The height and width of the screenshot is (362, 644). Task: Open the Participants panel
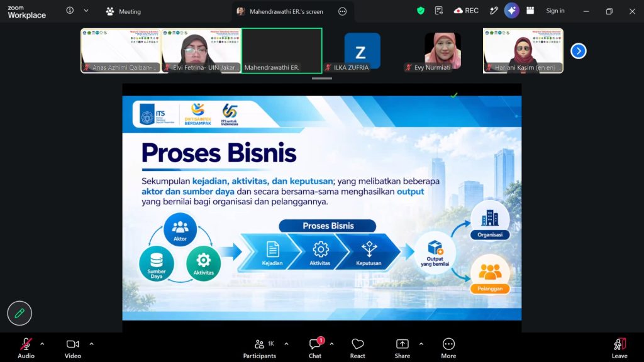click(260, 348)
